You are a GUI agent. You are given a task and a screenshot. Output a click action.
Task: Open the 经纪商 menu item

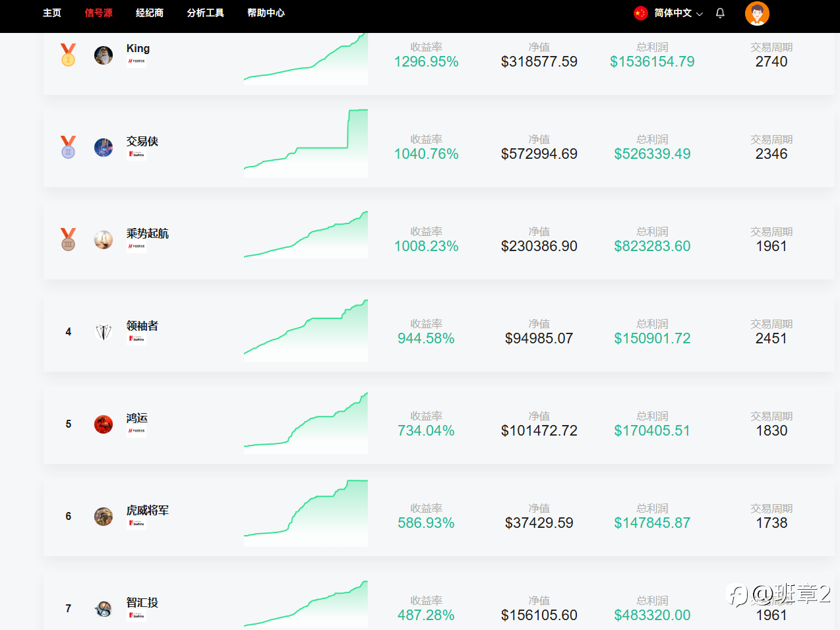(x=150, y=13)
